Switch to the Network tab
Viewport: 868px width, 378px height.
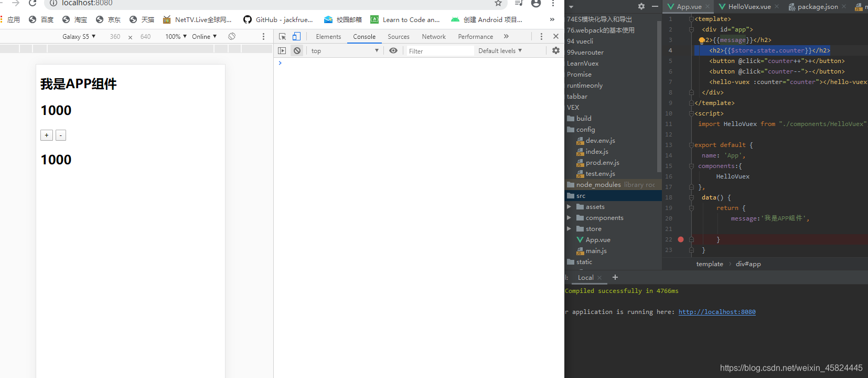(434, 37)
